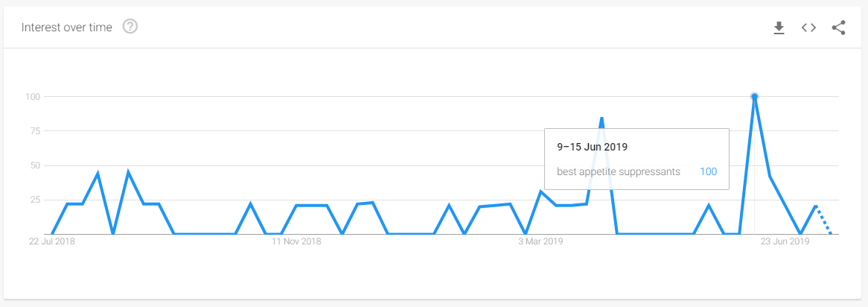This screenshot has width=868, height=307.
Task: Click the share icon
Action: tap(839, 28)
